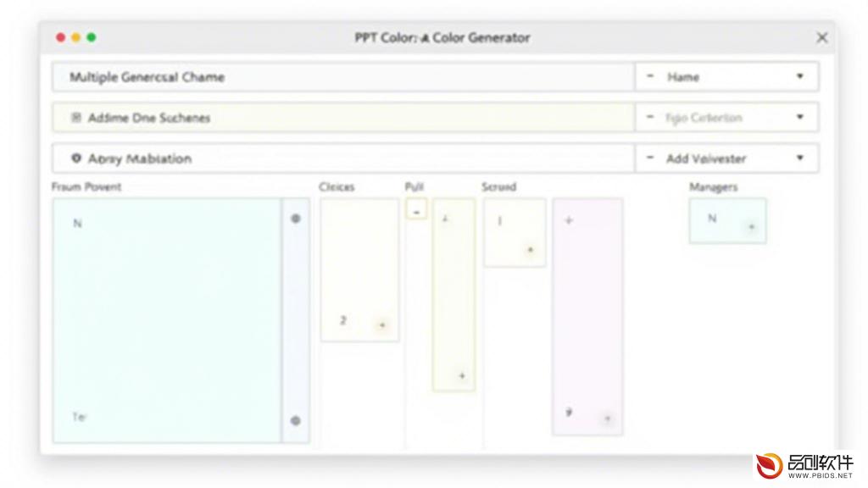The width and height of the screenshot is (868, 488).
Task: Open the Hame dropdown arrow
Action: click(x=800, y=76)
